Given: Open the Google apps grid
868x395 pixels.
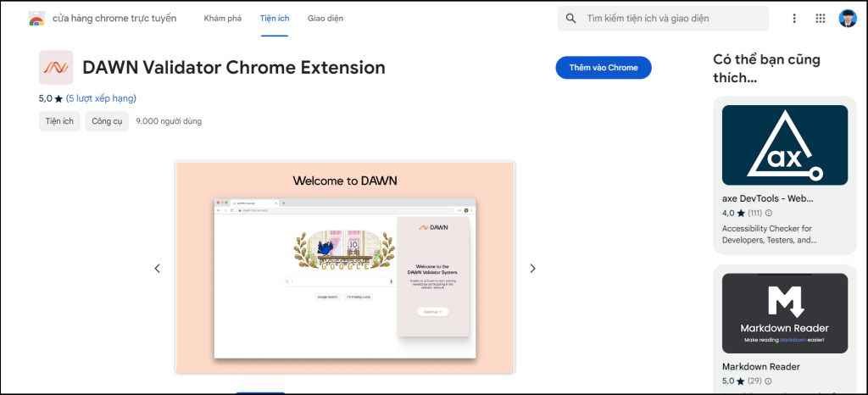Looking at the screenshot, I should point(821,19).
